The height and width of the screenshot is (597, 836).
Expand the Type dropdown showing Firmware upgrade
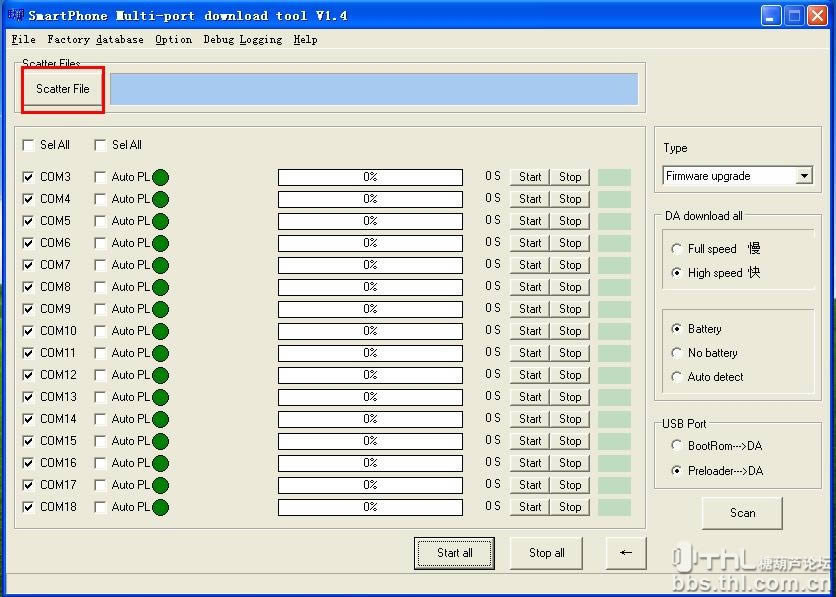tap(804, 176)
